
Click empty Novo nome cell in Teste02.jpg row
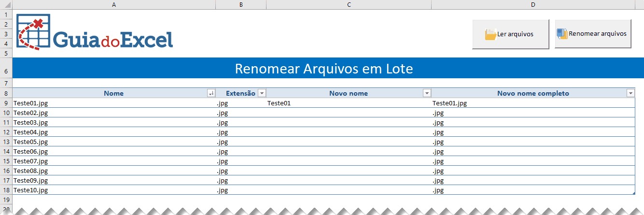click(x=349, y=113)
